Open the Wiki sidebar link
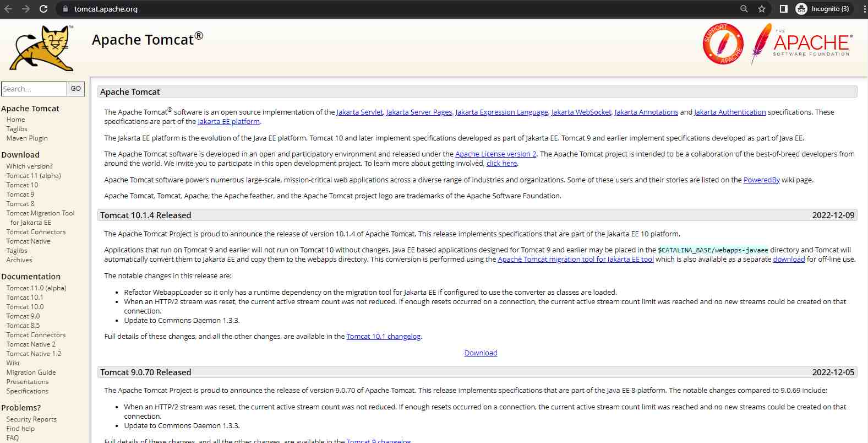Image resolution: width=868 pixels, height=443 pixels. pyautogui.click(x=13, y=363)
